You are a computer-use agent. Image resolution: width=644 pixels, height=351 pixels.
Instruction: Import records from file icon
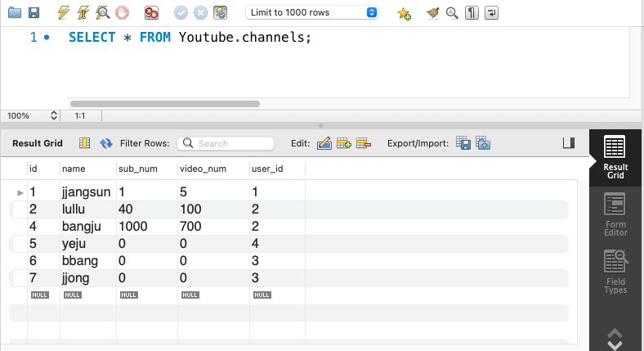pyautogui.click(x=483, y=143)
